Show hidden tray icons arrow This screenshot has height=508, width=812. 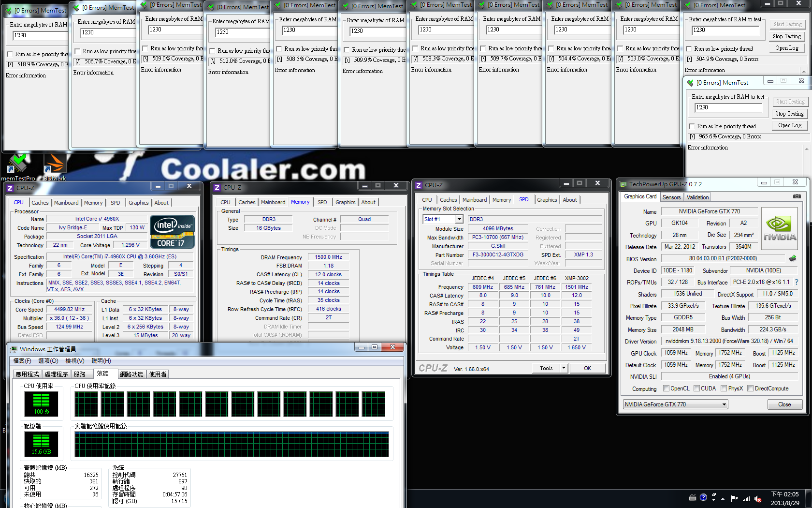[723, 498]
